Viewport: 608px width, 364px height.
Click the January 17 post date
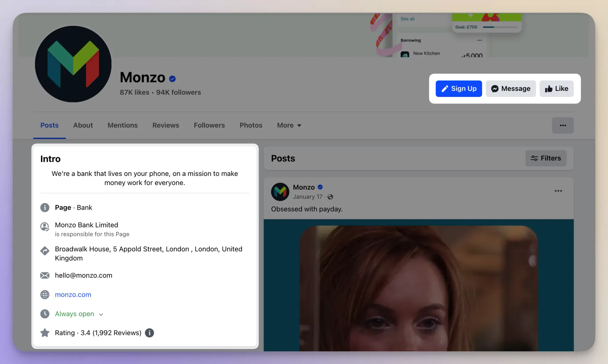pyautogui.click(x=308, y=197)
